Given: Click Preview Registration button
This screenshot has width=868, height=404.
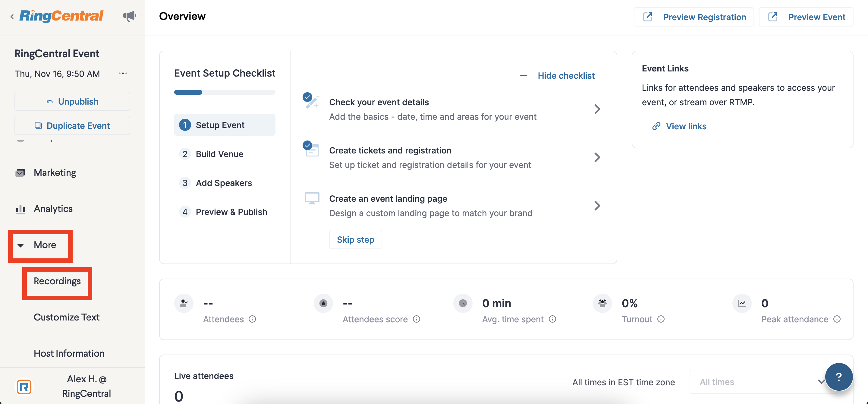Looking at the screenshot, I should tap(694, 17).
